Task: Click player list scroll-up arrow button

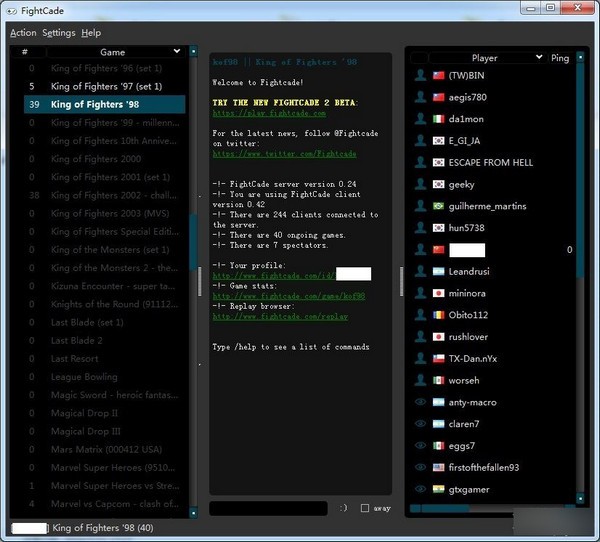Action: (580, 57)
